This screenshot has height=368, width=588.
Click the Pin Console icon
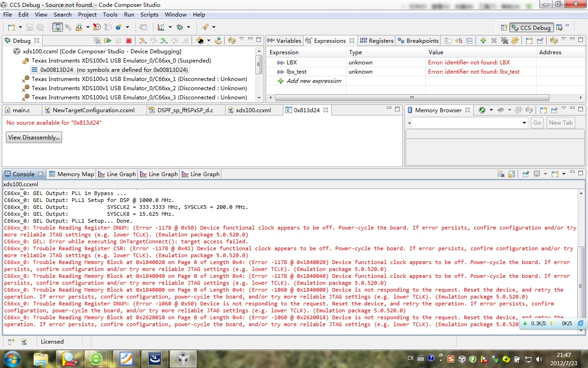click(x=526, y=174)
